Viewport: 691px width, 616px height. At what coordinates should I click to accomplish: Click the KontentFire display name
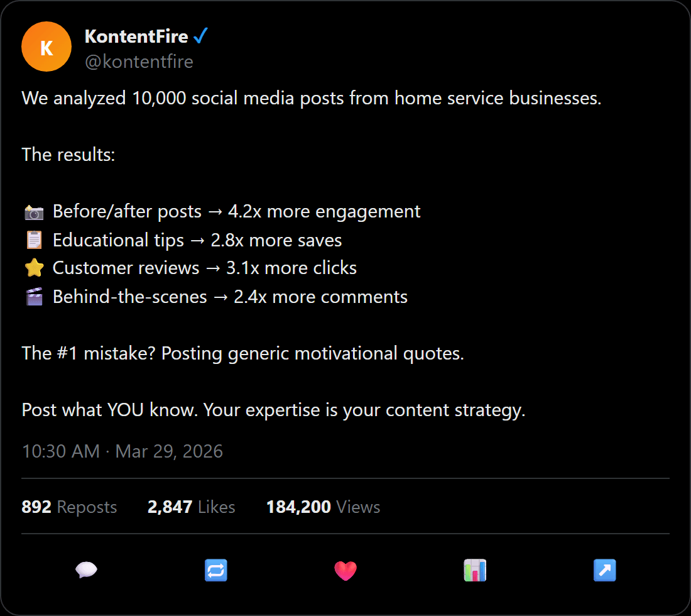136,36
